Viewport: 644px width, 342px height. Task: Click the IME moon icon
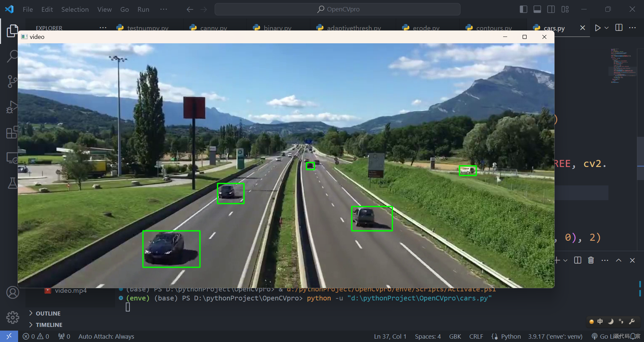coord(610,321)
